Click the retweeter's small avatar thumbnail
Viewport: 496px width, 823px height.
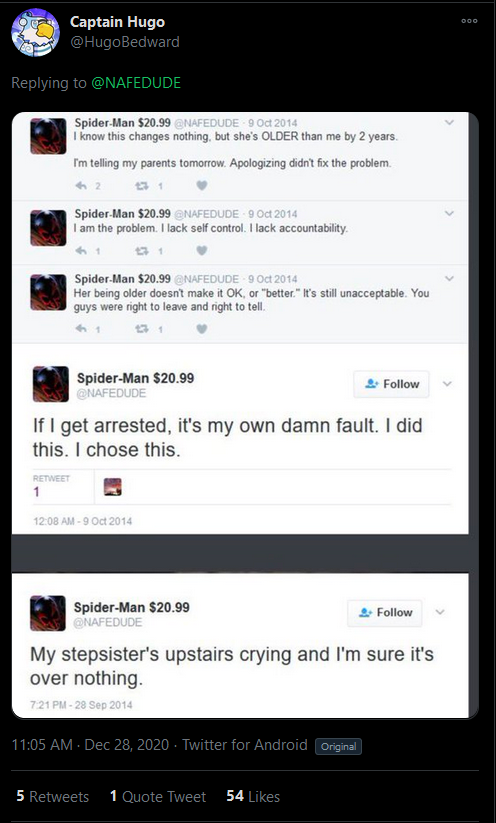click(x=113, y=487)
